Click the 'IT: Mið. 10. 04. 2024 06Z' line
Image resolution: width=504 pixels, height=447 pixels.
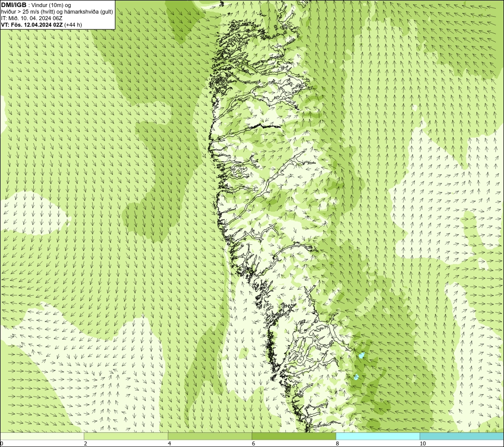(31, 18)
